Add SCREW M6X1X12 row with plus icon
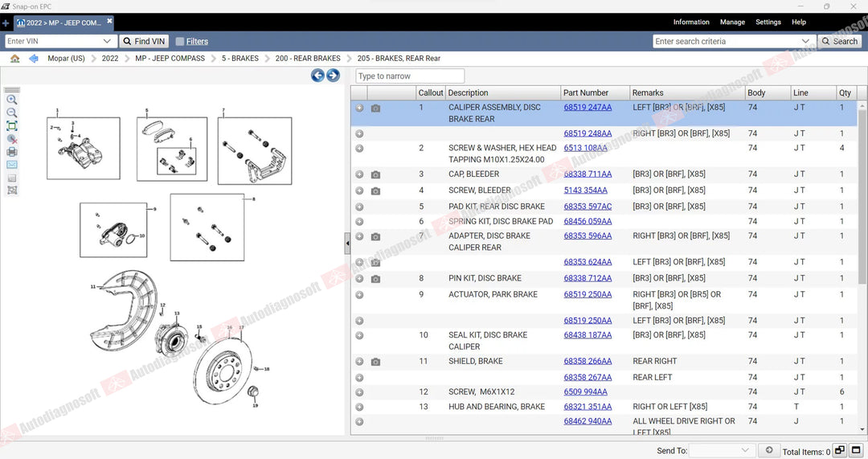The height and width of the screenshot is (459, 868). click(x=359, y=392)
